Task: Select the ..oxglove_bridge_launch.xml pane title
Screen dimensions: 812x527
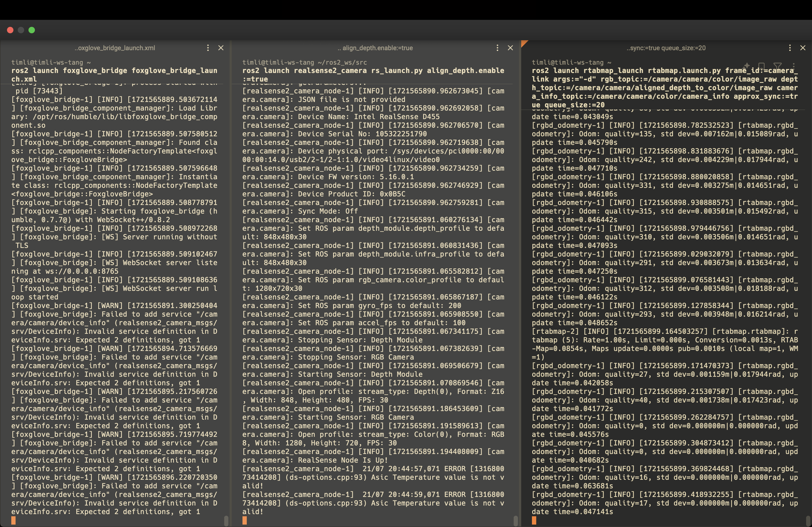Action: click(x=115, y=48)
